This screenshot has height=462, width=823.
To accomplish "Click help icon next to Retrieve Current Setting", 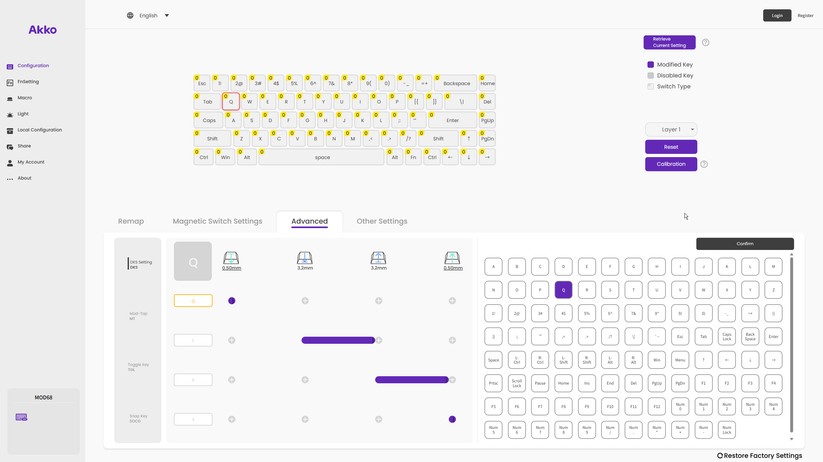I will click(705, 43).
